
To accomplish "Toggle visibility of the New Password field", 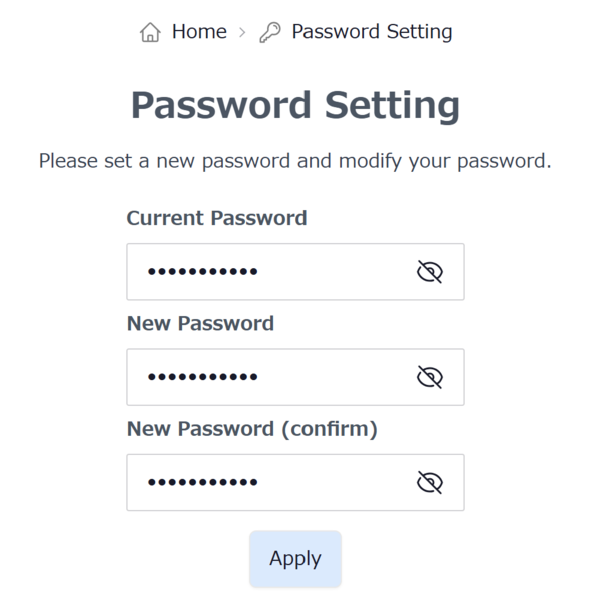I will tap(429, 377).
